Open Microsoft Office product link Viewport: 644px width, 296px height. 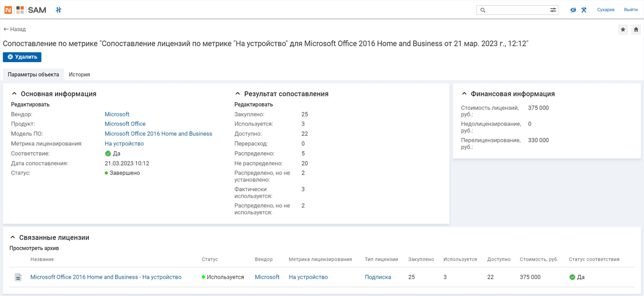click(125, 124)
